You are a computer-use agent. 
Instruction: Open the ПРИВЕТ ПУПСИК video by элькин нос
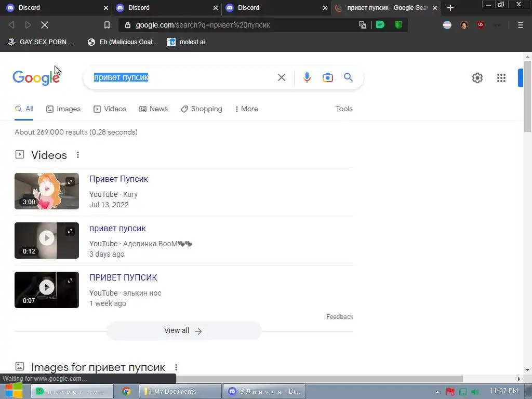tap(123, 277)
